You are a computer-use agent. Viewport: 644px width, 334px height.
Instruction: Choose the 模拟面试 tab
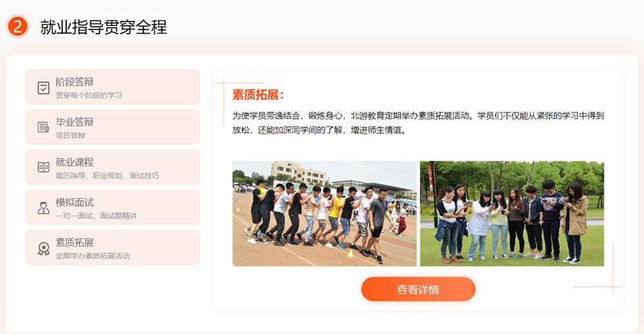click(113, 208)
